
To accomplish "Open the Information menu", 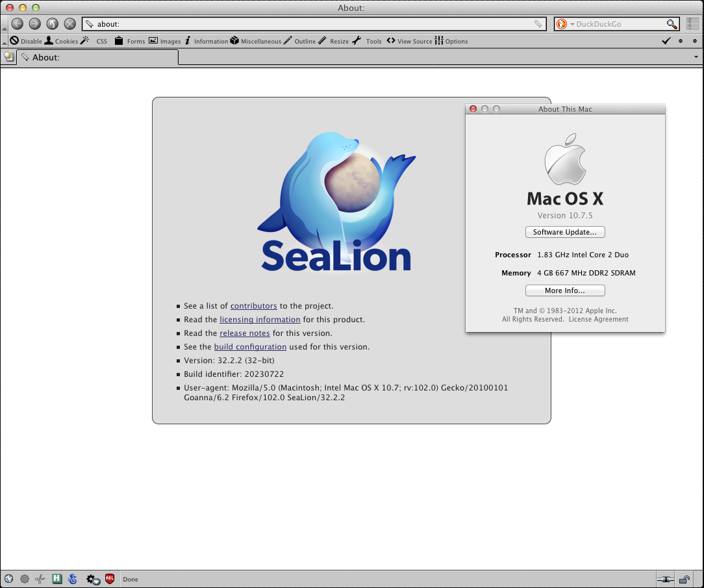I will tap(206, 41).
